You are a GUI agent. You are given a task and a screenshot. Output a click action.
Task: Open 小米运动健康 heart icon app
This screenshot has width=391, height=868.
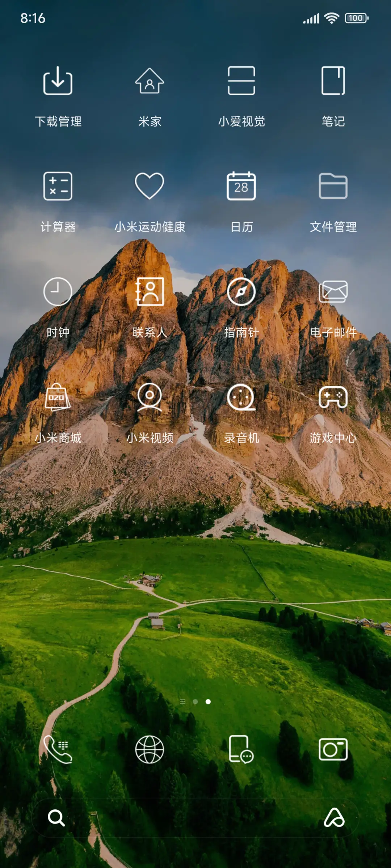coord(150,186)
